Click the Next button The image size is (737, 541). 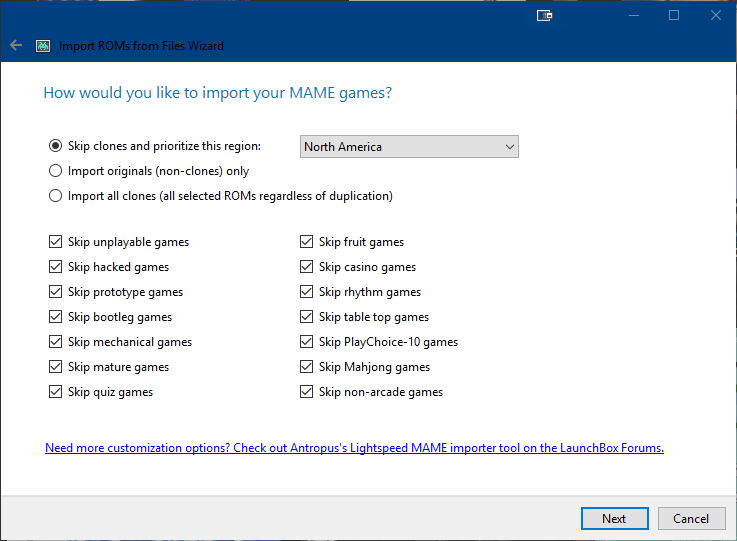[614, 518]
